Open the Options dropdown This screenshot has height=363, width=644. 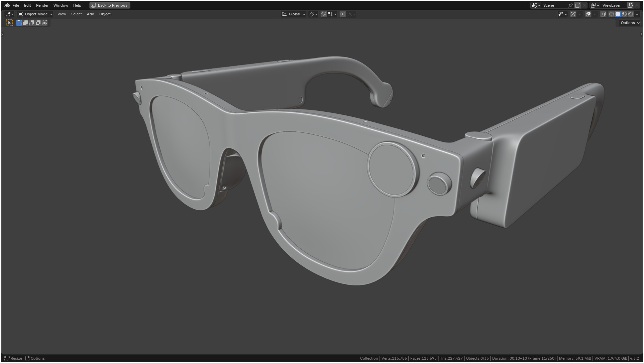coord(630,23)
